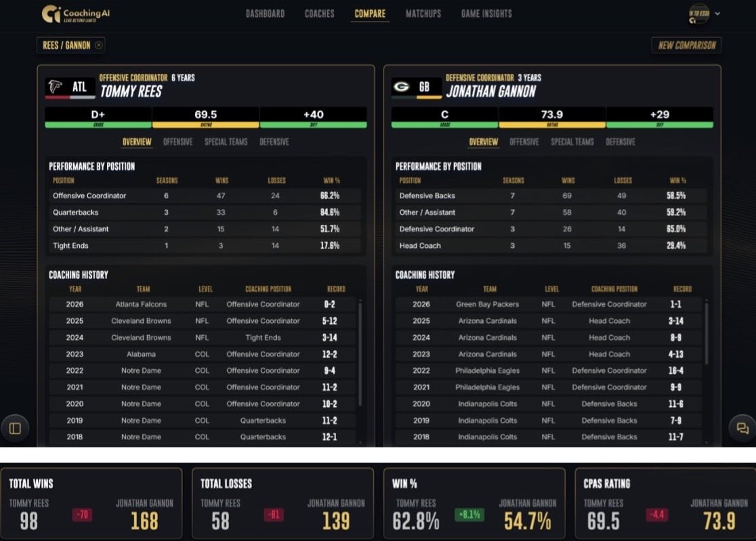Click the Green Bay Packers team logo
Screen dimensions: 756x541
pyautogui.click(x=402, y=87)
